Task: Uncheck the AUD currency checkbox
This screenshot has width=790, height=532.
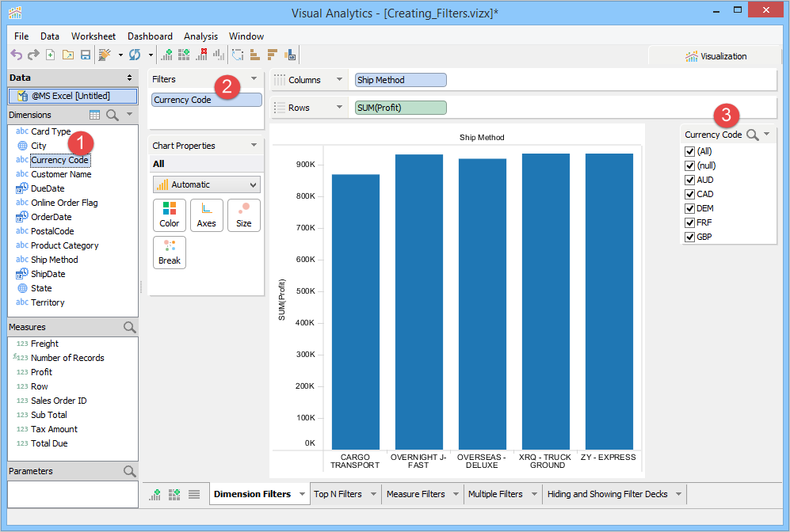Action: pyautogui.click(x=689, y=180)
